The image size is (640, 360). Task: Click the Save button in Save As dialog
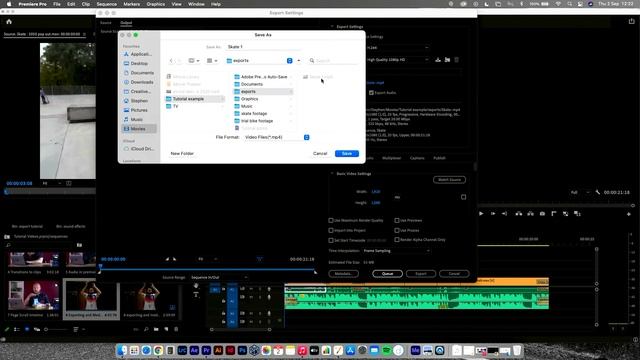[x=347, y=153]
